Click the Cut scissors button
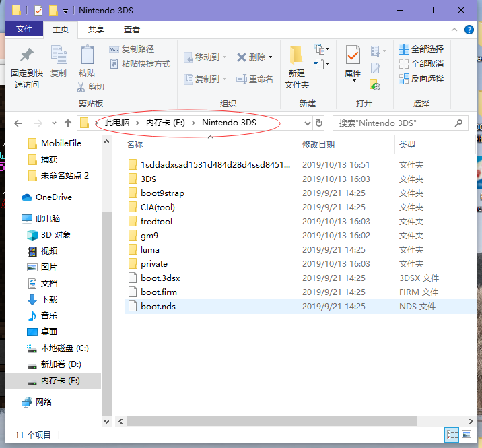The width and height of the screenshot is (482, 448). click(x=90, y=87)
